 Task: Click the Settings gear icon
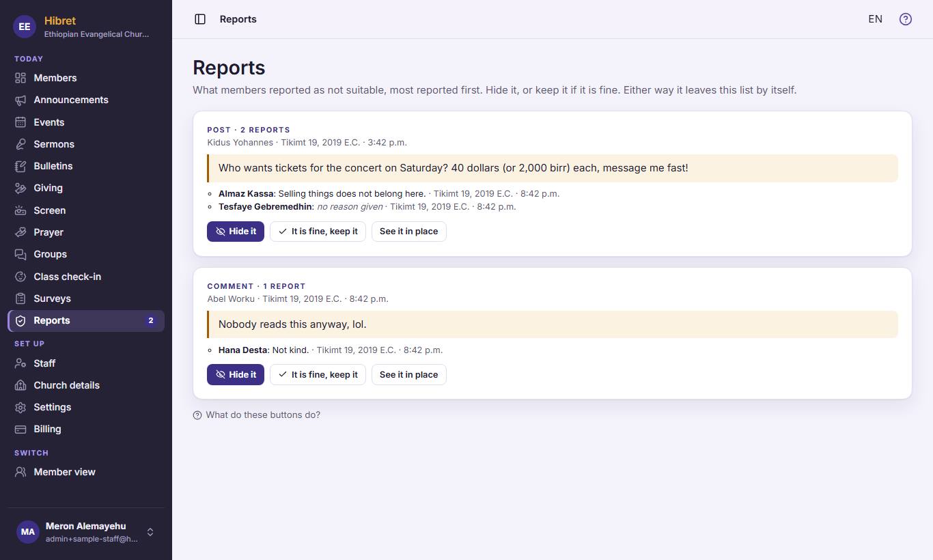20,407
